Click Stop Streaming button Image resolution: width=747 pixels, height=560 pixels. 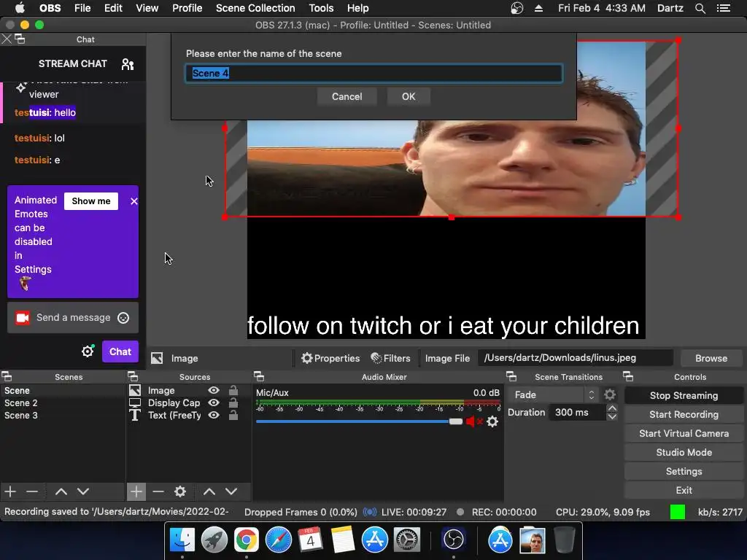click(684, 395)
